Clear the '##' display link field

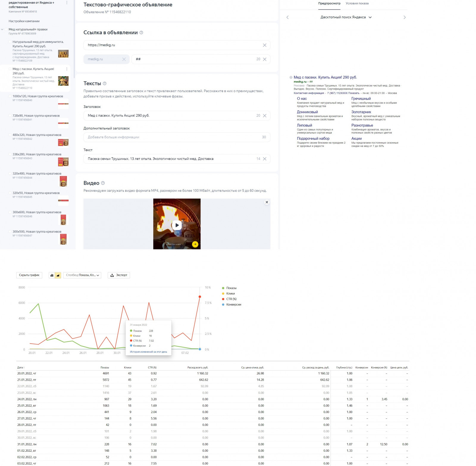pyautogui.click(x=264, y=59)
